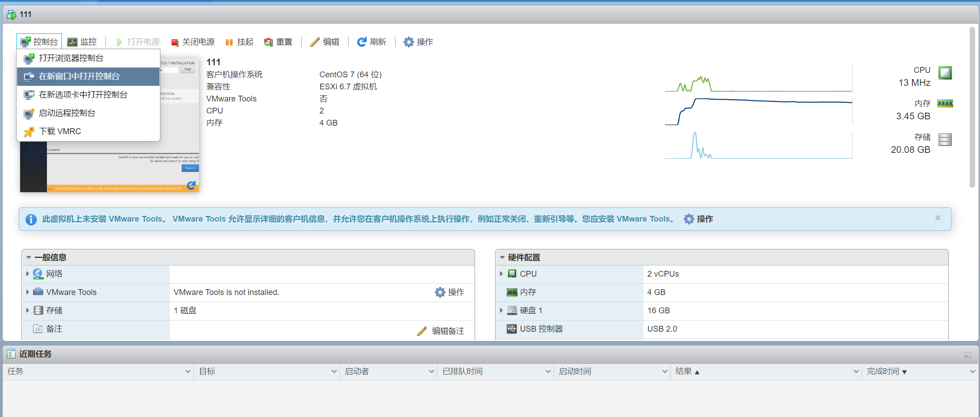This screenshot has height=417, width=980.
Task: Choose Download VMRC (下载 VMRC) menu entry
Action: (x=60, y=131)
